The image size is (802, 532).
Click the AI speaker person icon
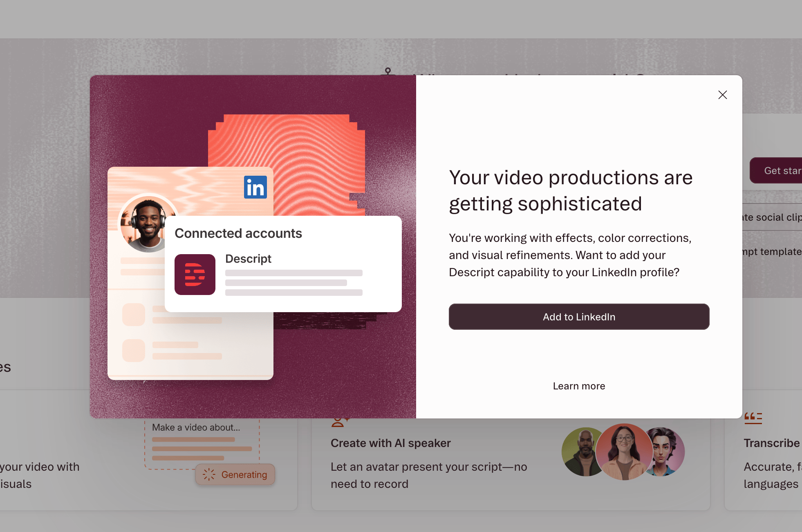coord(340,422)
